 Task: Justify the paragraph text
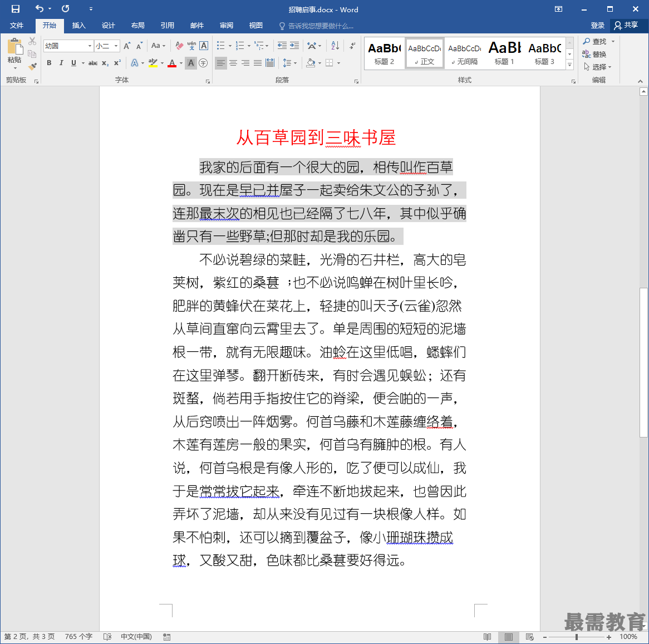(258, 63)
